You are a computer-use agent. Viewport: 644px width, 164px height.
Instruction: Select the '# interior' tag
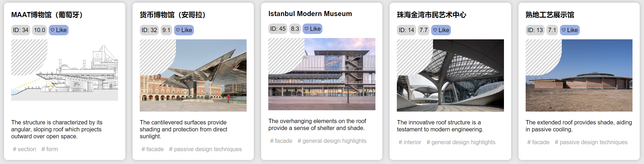pos(410,142)
